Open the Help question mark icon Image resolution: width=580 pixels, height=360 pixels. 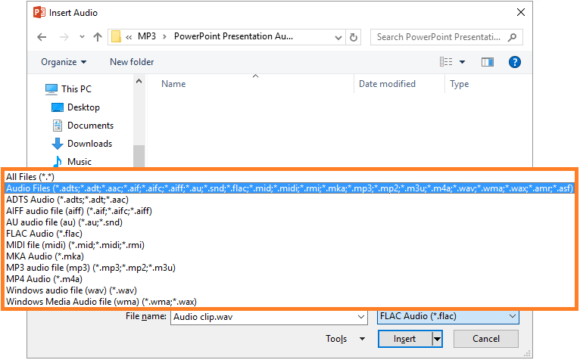(515, 62)
